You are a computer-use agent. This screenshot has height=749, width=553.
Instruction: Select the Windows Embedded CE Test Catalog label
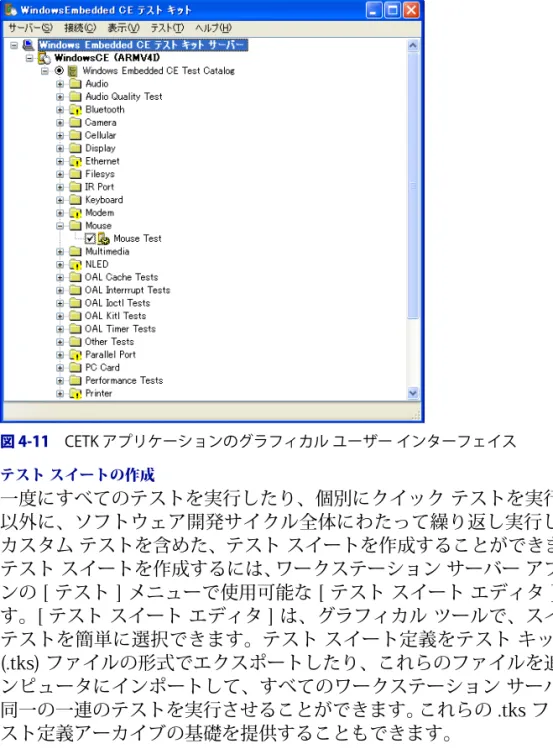pyautogui.click(x=158, y=71)
